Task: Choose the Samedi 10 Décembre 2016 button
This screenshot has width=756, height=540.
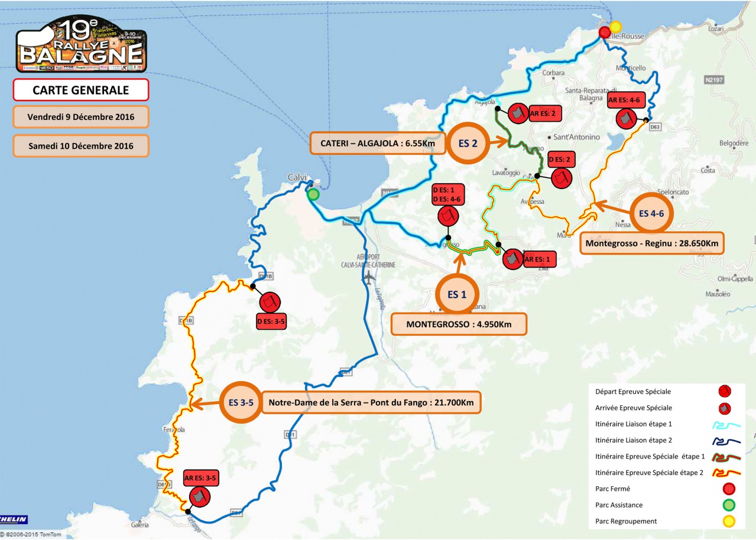Action: [81, 146]
